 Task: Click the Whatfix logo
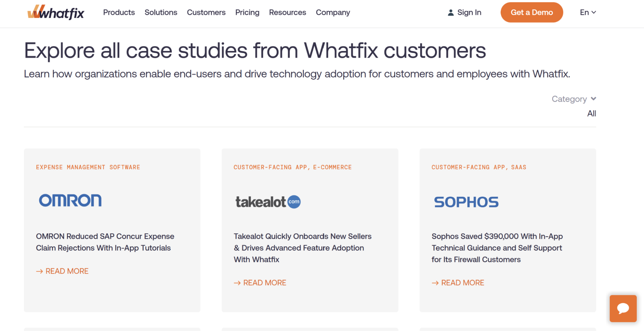pyautogui.click(x=56, y=13)
